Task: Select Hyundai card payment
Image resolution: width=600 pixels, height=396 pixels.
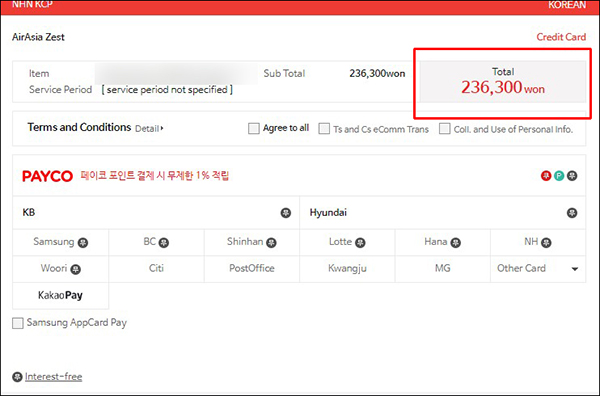Action: click(442, 213)
